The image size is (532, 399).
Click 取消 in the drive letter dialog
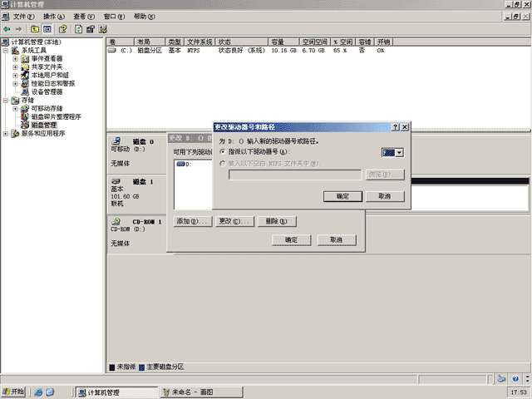(385, 196)
